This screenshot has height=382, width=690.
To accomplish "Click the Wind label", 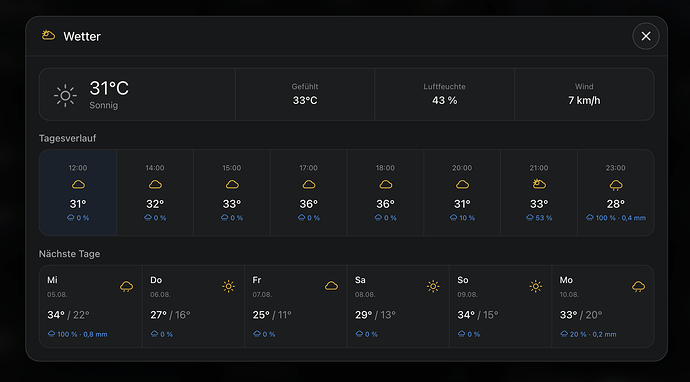I will 584,87.
